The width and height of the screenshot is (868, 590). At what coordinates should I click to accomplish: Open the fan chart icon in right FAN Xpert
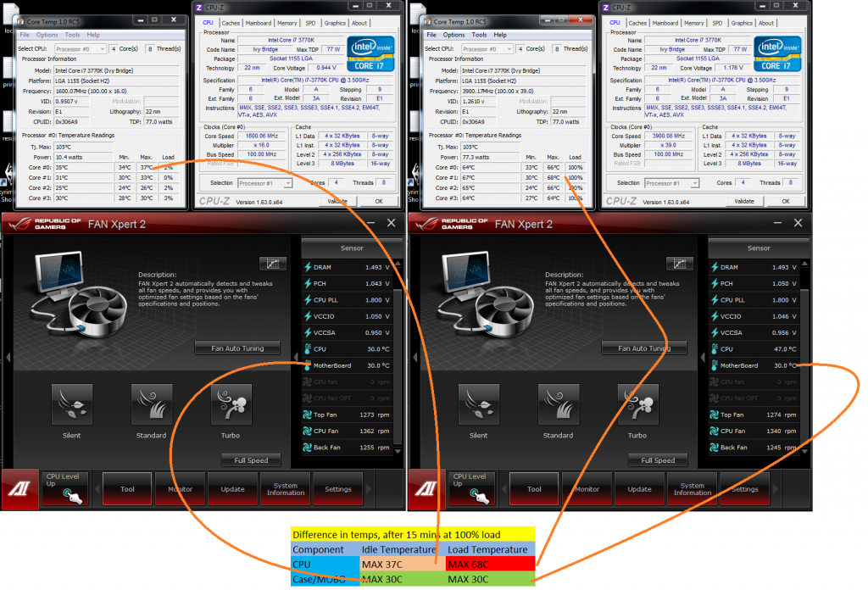click(680, 264)
